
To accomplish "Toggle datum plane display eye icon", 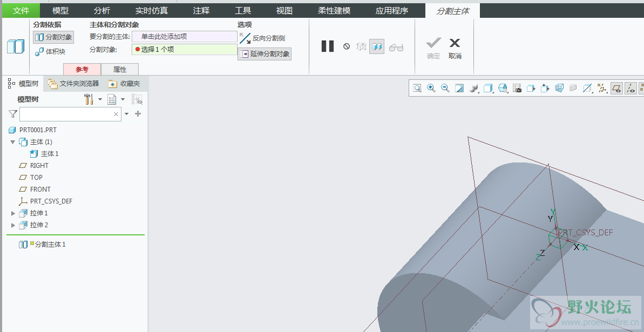I will pos(616,88).
